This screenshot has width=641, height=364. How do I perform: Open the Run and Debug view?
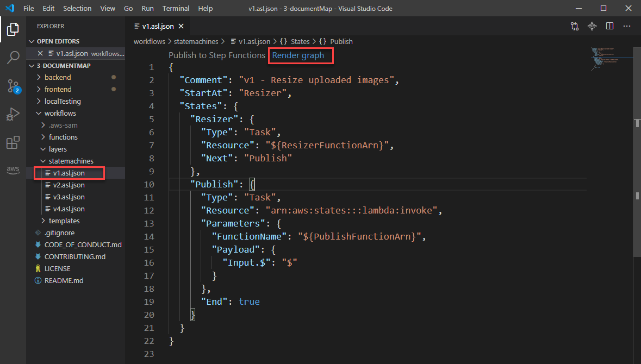pos(13,115)
